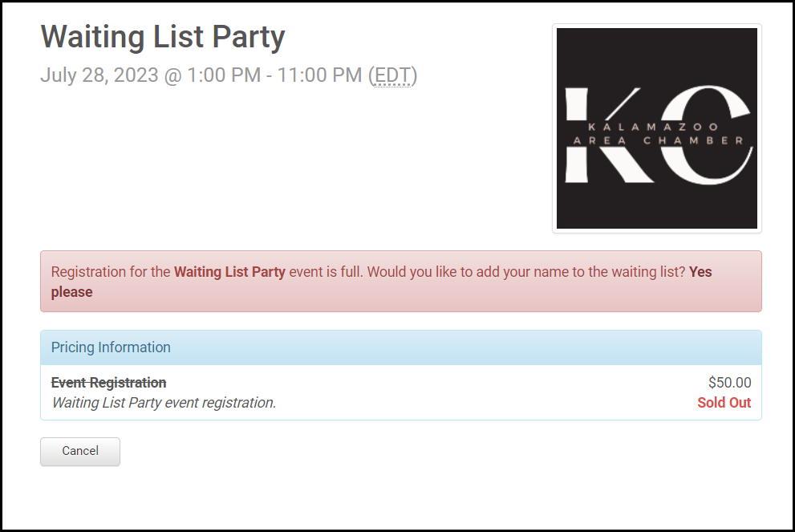Click the 11:00 PM end time

(319, 75)
